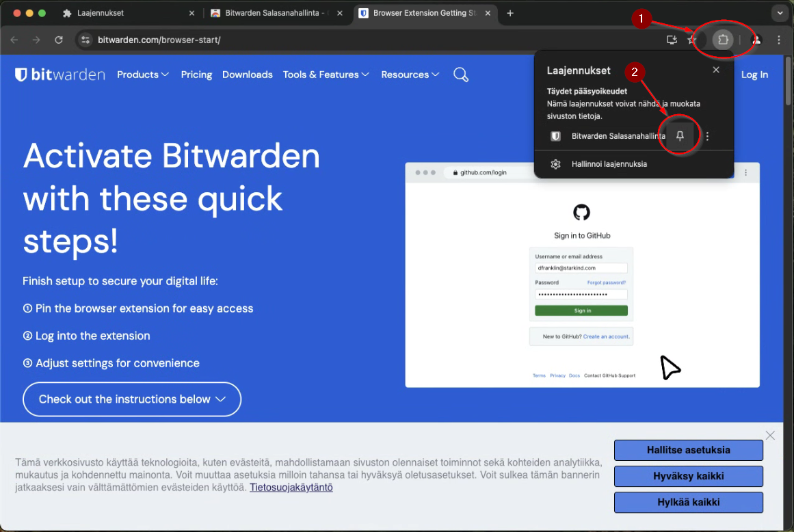Open the Chrome profile avatar
The image size is (794, 532).
756,40
